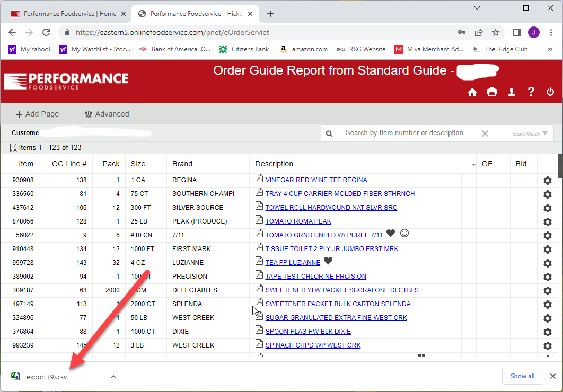Close the downloads bar

(x=553, y=376)
